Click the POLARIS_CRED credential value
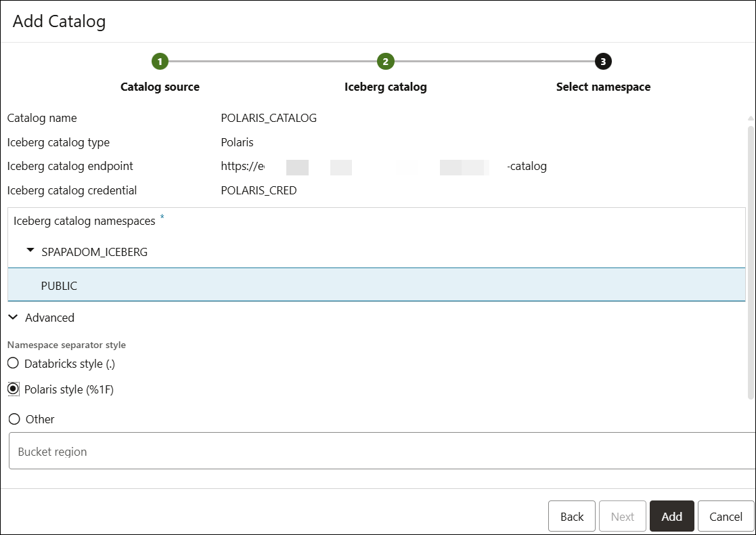The image size is (756, 535). [x=259, y=190]
